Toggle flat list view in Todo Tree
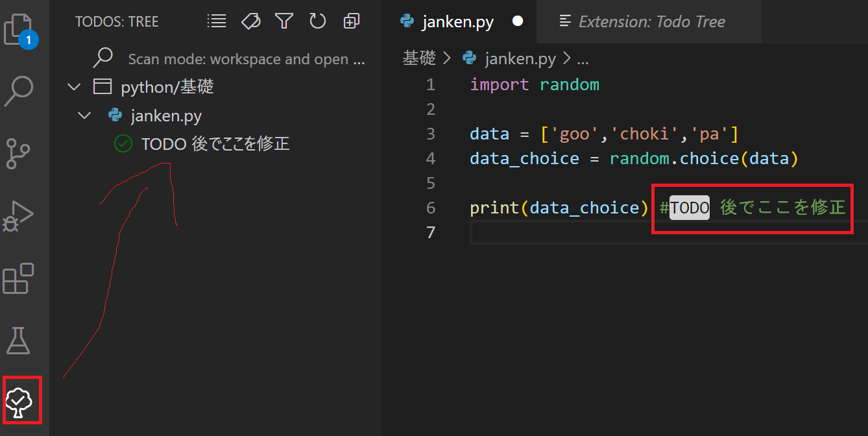868x436 pixels. (x=216, y=20)
